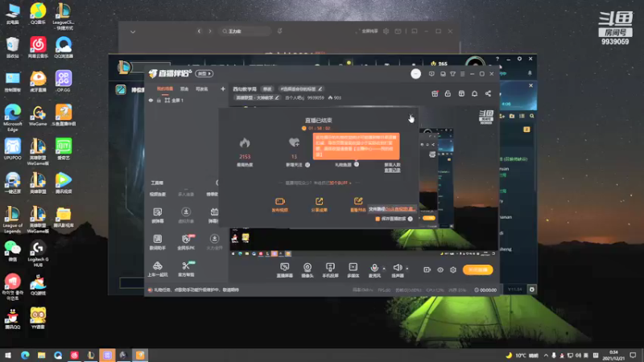Screen dimensions: 644x362
Task: Click 分享成果 in stream ended dialog
Action: tap(319, 204)
